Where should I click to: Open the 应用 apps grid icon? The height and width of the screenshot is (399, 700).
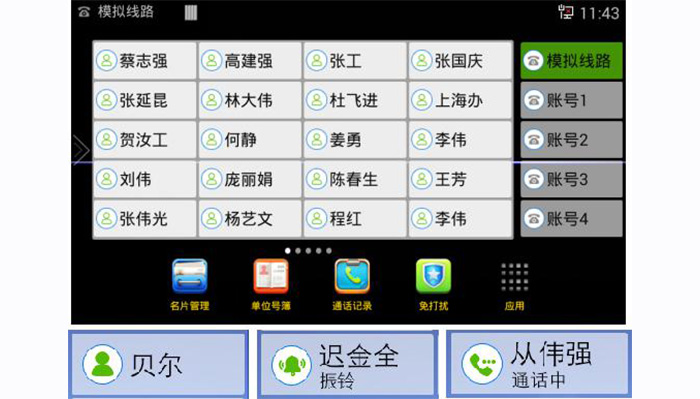coord(514,277)
